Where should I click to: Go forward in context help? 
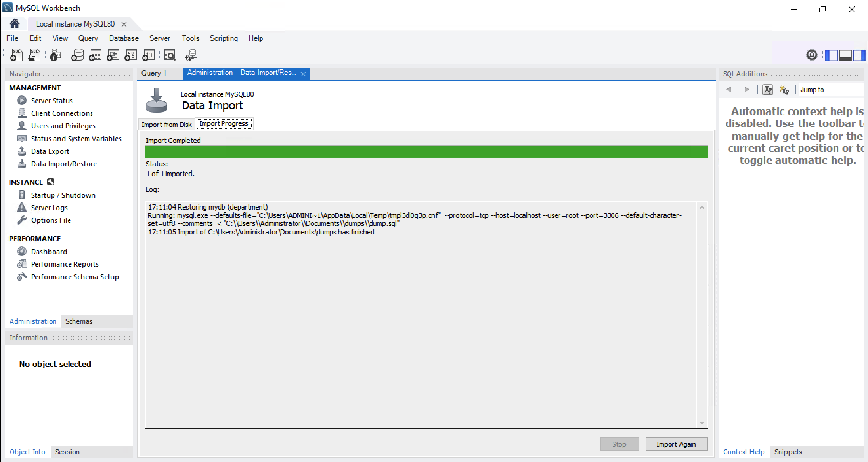(747, 90)
